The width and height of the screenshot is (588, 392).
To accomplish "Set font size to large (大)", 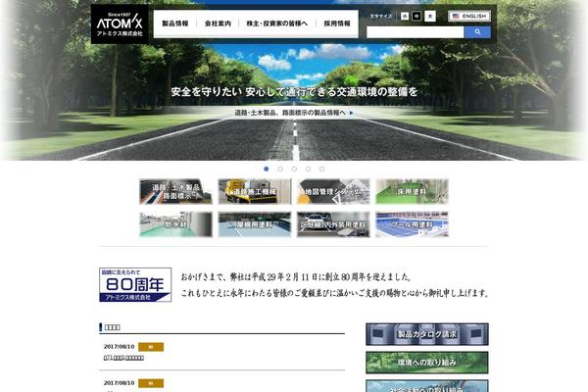I will pyautogui.click(x=430, y=16).
